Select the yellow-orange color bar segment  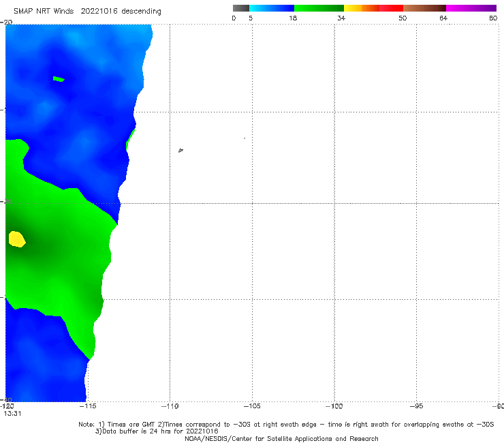(362, 8)
